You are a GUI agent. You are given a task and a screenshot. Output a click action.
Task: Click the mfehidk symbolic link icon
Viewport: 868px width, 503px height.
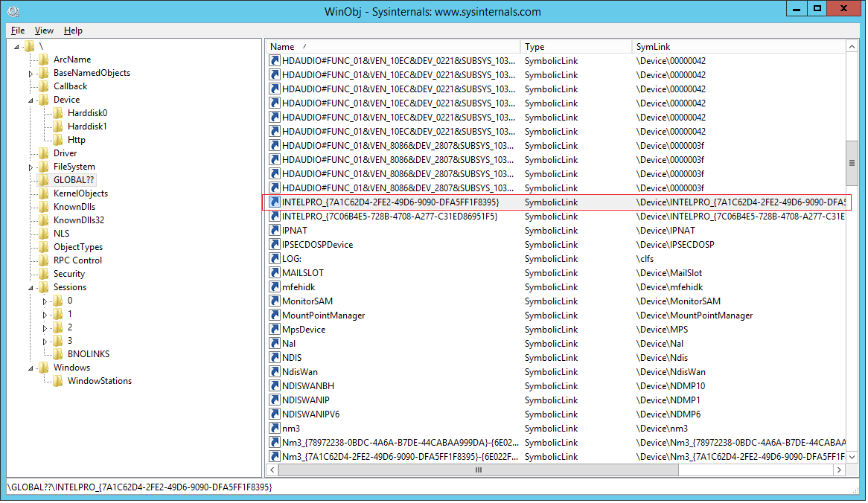point(274,286)
